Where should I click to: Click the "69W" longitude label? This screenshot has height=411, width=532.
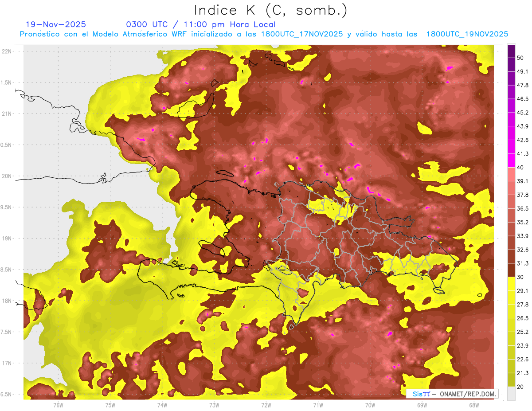click(422, 405)
